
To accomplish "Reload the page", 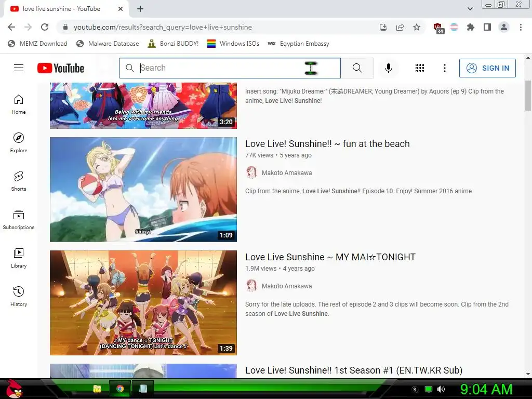I will [45, 27].
